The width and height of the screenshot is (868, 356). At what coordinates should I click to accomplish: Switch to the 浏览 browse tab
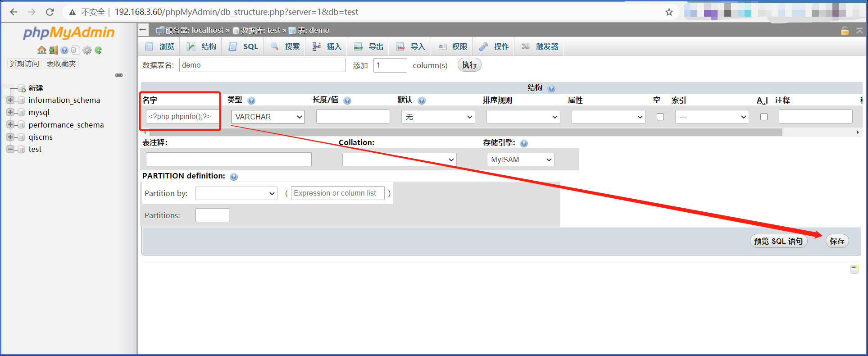(x=160, y=46)
